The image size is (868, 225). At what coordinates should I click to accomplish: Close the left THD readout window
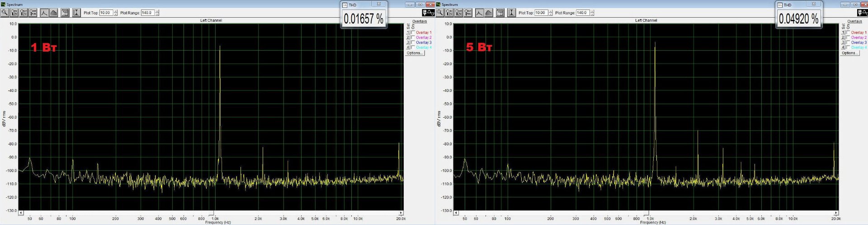(379, 4)
